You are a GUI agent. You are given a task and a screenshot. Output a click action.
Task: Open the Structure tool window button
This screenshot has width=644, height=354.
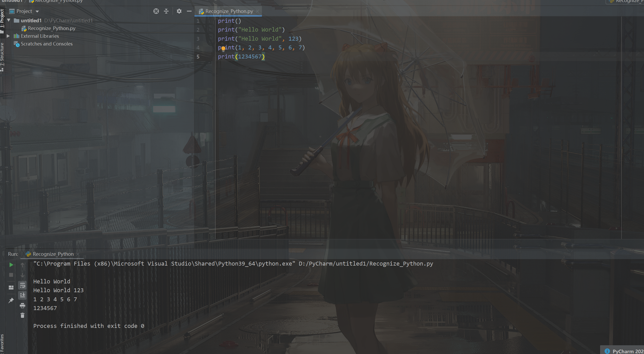pos(2,55)
